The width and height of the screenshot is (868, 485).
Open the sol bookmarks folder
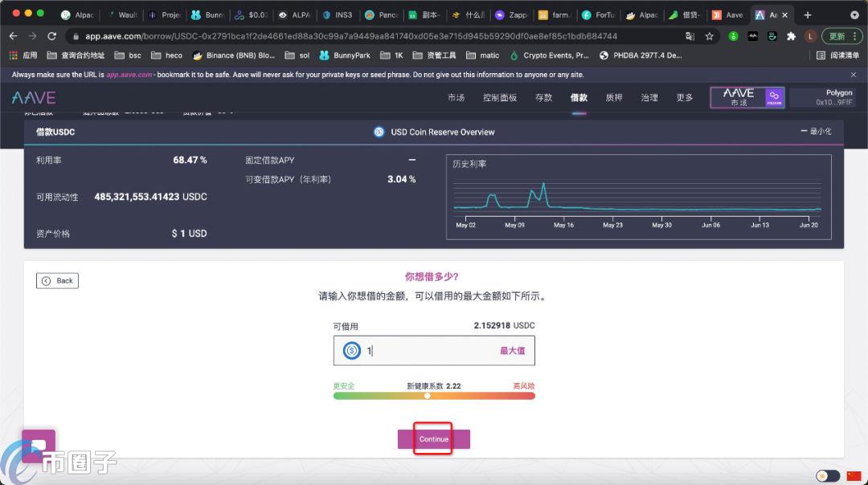297,55
